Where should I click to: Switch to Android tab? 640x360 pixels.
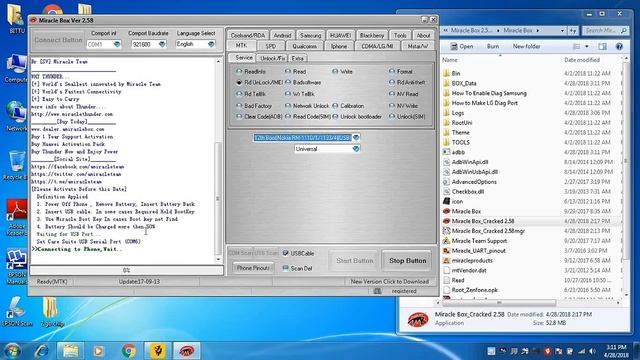click(x=282, y=36)
